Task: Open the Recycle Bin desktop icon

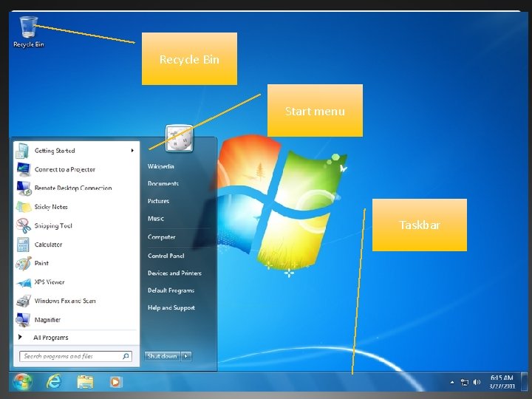Action: [29, 31]
